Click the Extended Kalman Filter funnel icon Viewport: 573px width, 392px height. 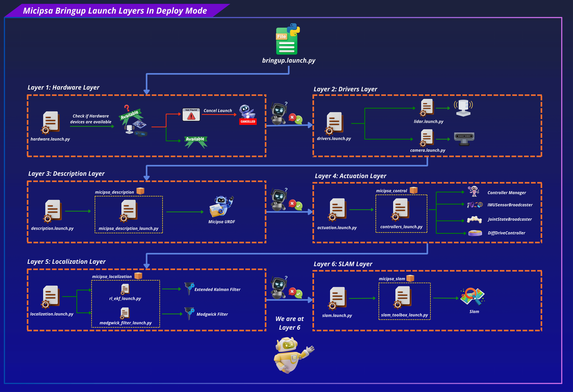coord(189,289)
